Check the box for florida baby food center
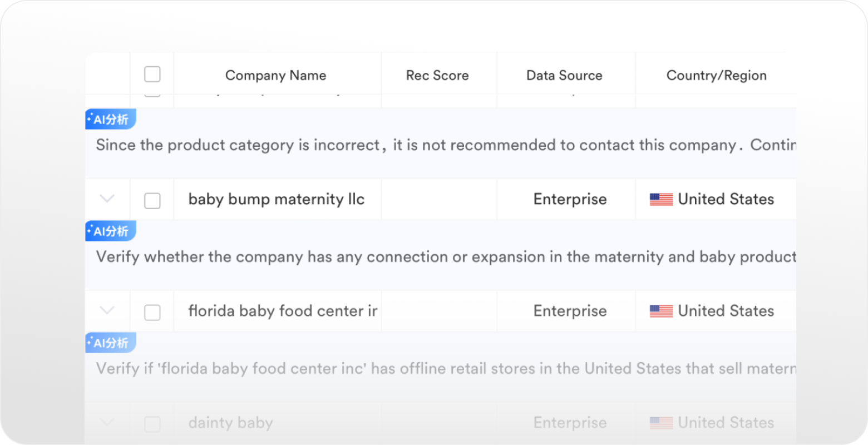The height and width of the screenshot is (445, 868). tap(152, 313)
